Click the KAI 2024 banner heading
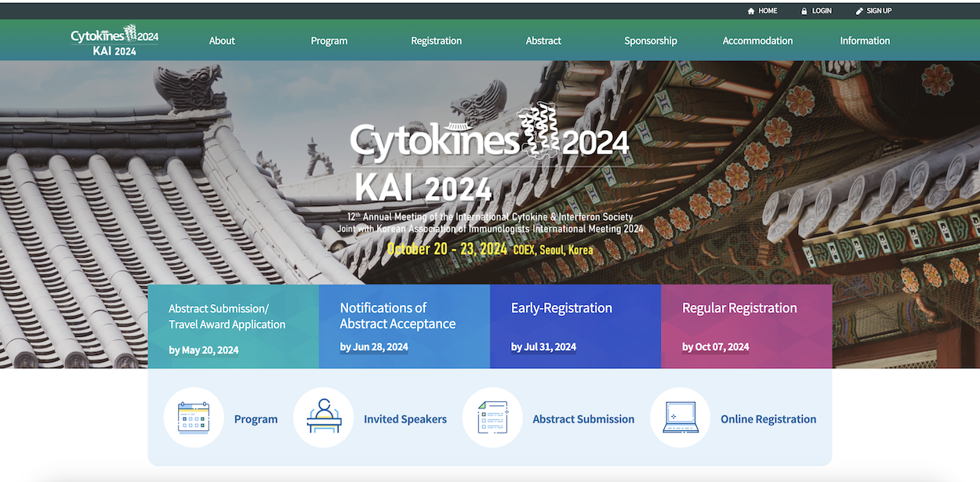 pyautogui.click(x=423, y=188)
